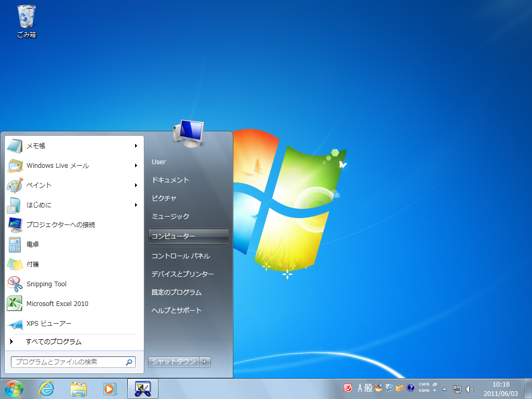This screenshot has height=399, width=532.
Task: Open ごみ箱 recycle bin on desktop
Action: pos(26,21)
